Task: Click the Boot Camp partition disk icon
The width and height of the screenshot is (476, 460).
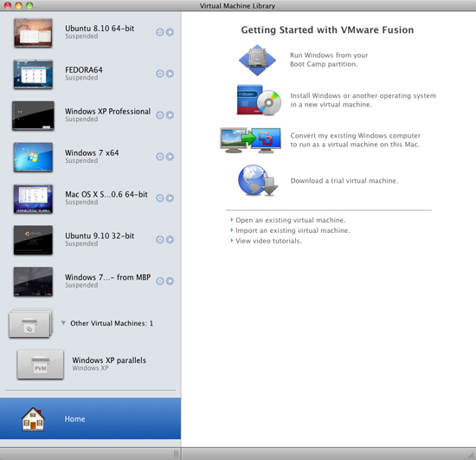Action: (x=257, y=60)
